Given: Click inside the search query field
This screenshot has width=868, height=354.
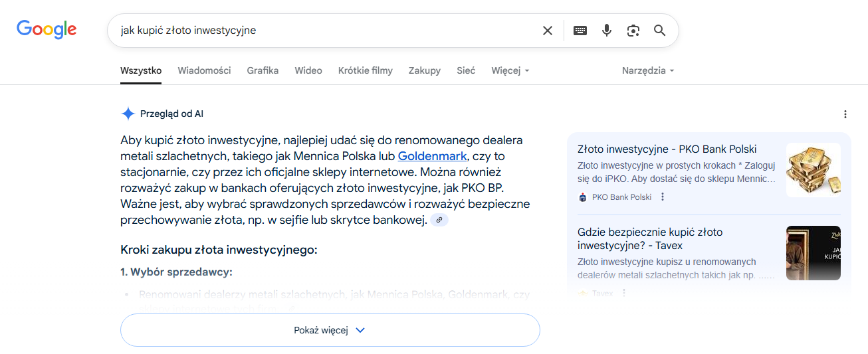Looking at the screenshot, I should (326, 31).
